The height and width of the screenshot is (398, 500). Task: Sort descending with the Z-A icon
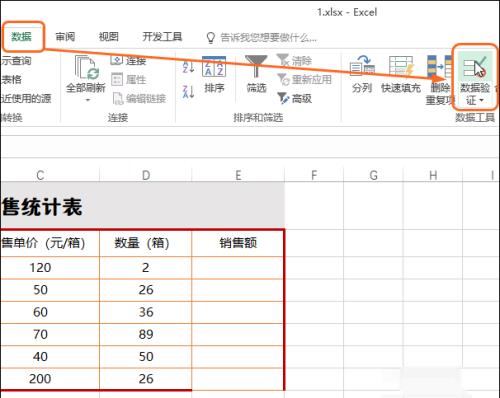188,91
